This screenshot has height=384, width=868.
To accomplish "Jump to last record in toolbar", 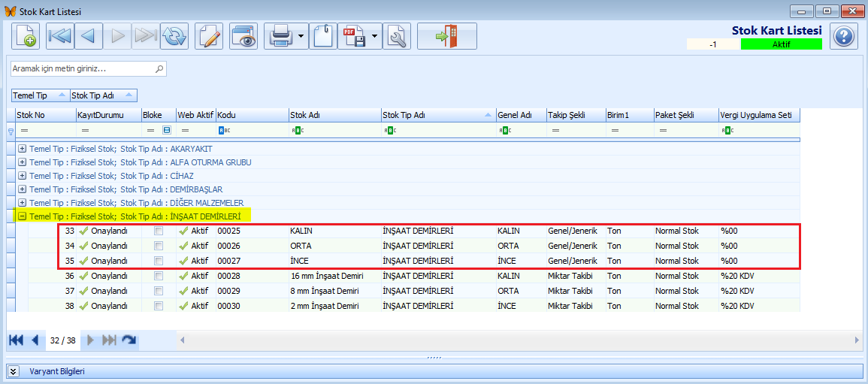I will point(146,37).
